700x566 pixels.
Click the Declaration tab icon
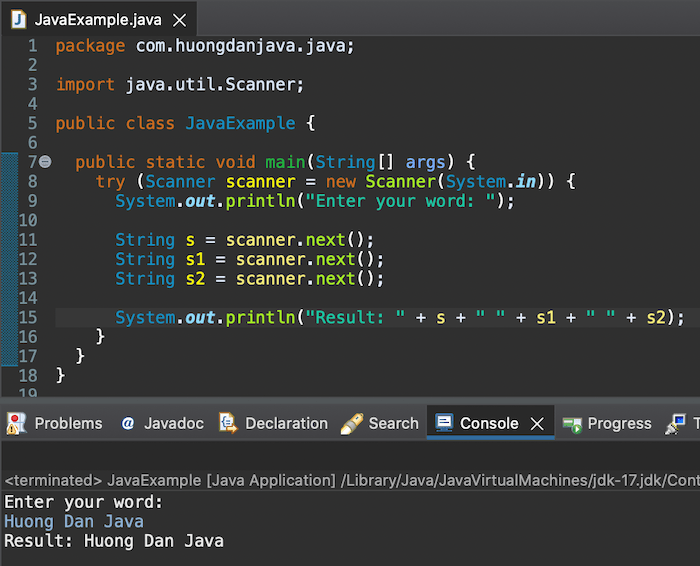228,423
